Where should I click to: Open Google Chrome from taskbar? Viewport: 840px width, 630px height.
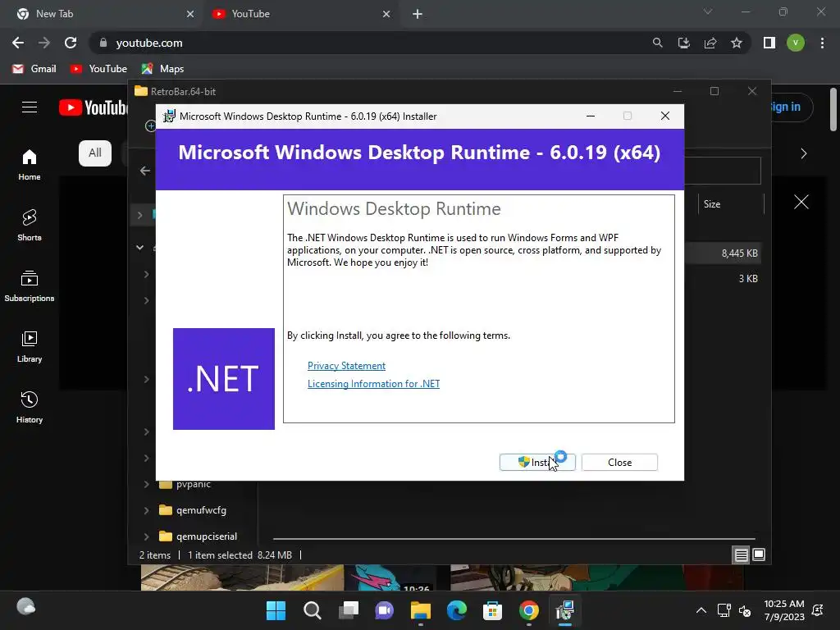click(529, 610)
